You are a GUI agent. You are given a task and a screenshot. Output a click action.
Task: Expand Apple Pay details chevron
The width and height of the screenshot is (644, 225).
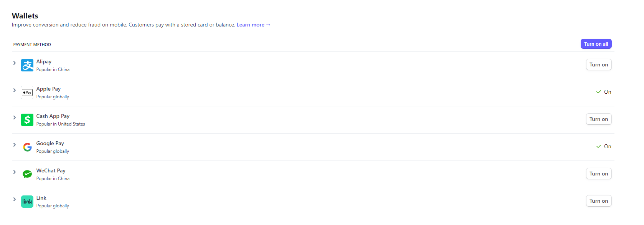pos(15,90)
